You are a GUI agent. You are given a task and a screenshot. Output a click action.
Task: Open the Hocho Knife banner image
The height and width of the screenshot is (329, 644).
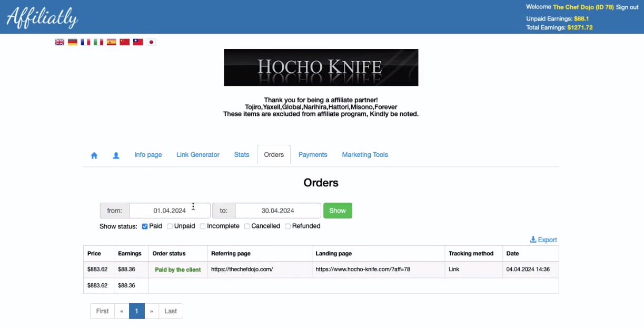[321, 67]
